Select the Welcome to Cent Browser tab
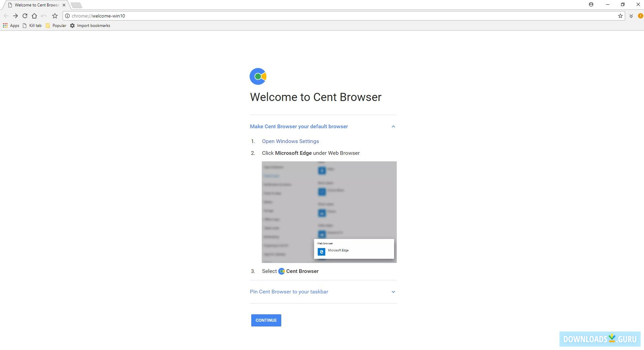This screenshot has width=644, height=350. pos(36,5)
